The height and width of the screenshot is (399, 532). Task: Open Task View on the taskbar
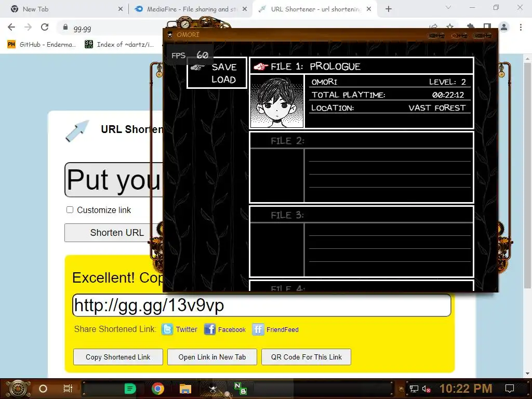(68, 389)
